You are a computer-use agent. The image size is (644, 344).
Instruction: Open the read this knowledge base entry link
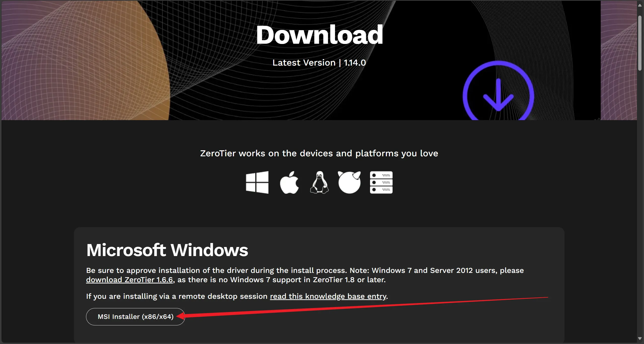point(328,296)
